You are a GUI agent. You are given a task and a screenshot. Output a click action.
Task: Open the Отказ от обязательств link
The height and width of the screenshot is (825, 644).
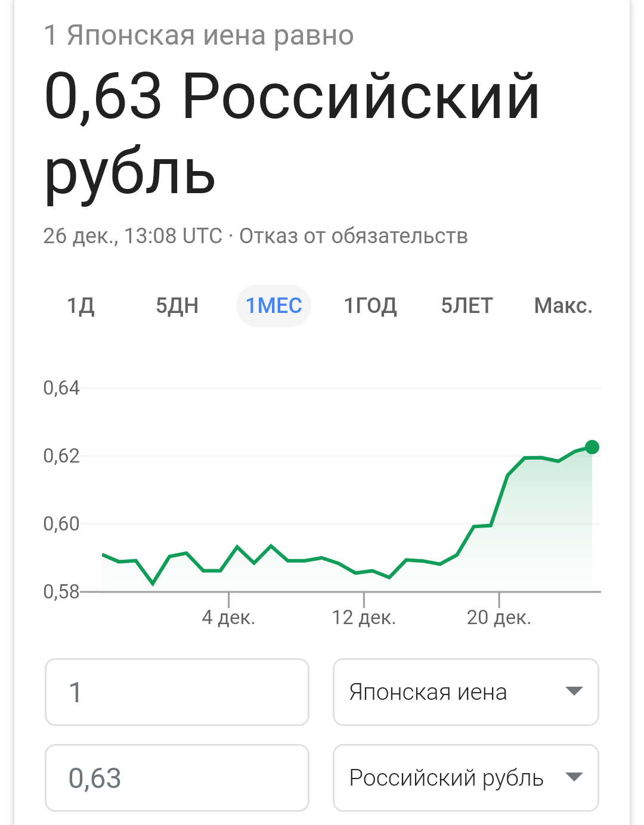354,236
